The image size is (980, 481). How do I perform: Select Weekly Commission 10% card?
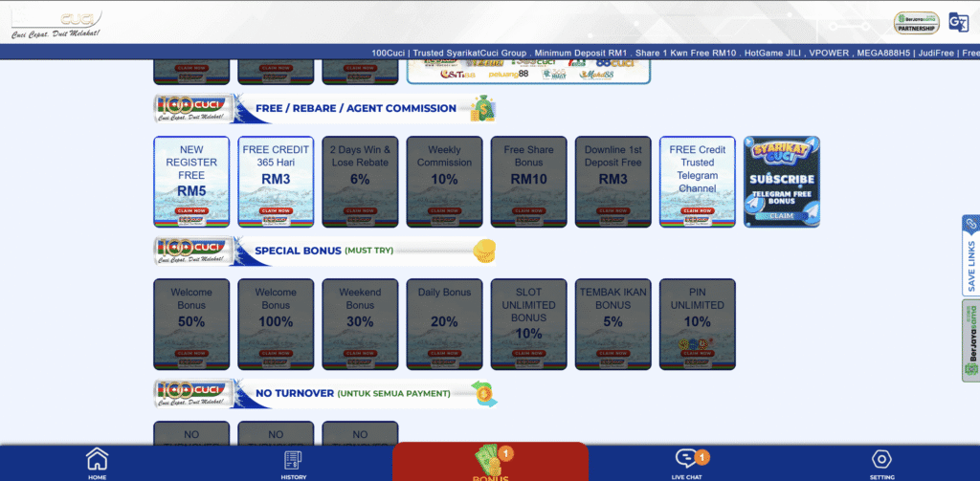pyautogui.click(x=444, y=182)
